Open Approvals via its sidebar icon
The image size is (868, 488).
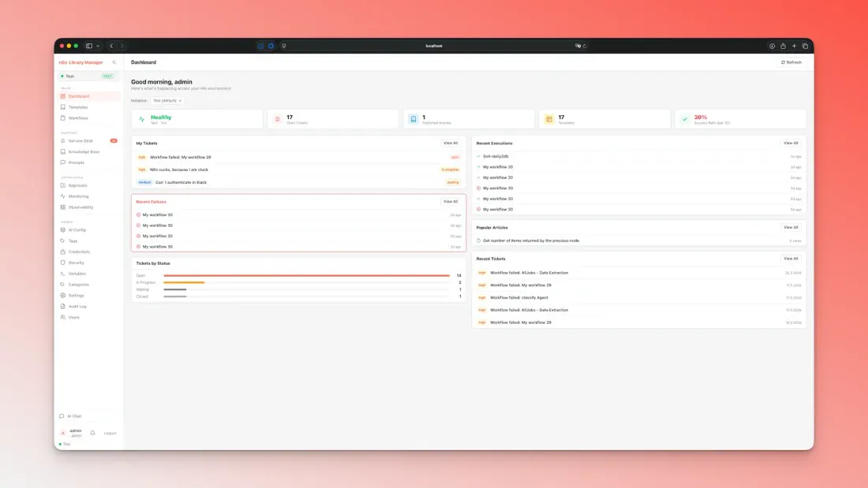tap(62, 185)
